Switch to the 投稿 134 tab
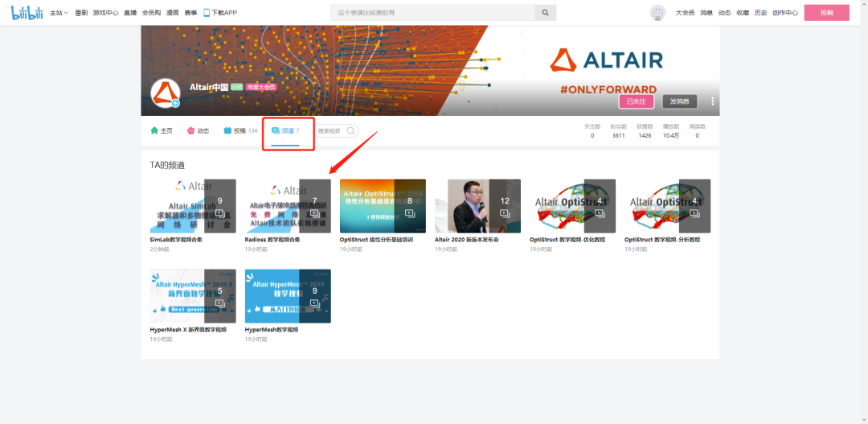This screenshot has height=424, width=868. [240, 131]
